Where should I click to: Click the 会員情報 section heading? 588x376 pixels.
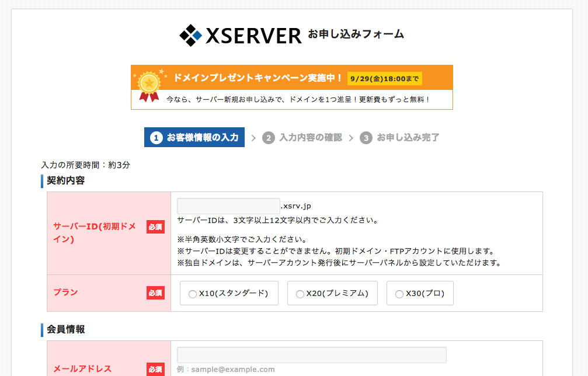pyautogui.click(x=65, y=329)
